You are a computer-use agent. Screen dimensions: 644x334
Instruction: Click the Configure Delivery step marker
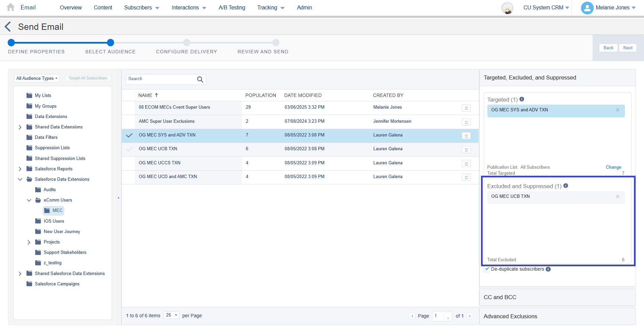(x=186, y=43)
